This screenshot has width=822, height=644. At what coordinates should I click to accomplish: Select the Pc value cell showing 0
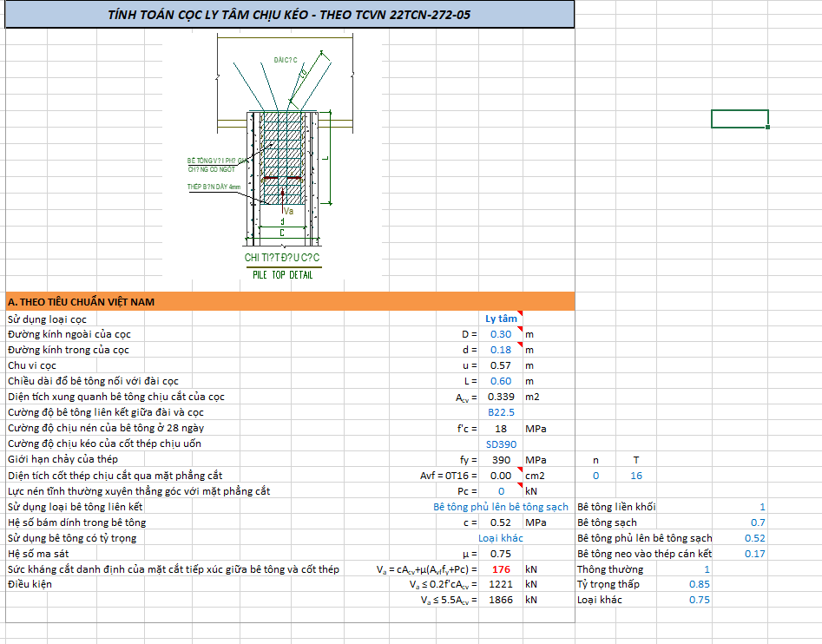501,491
